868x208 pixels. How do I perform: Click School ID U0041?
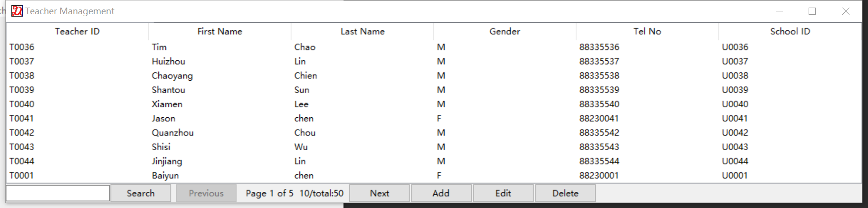click(x=734, y=118)
